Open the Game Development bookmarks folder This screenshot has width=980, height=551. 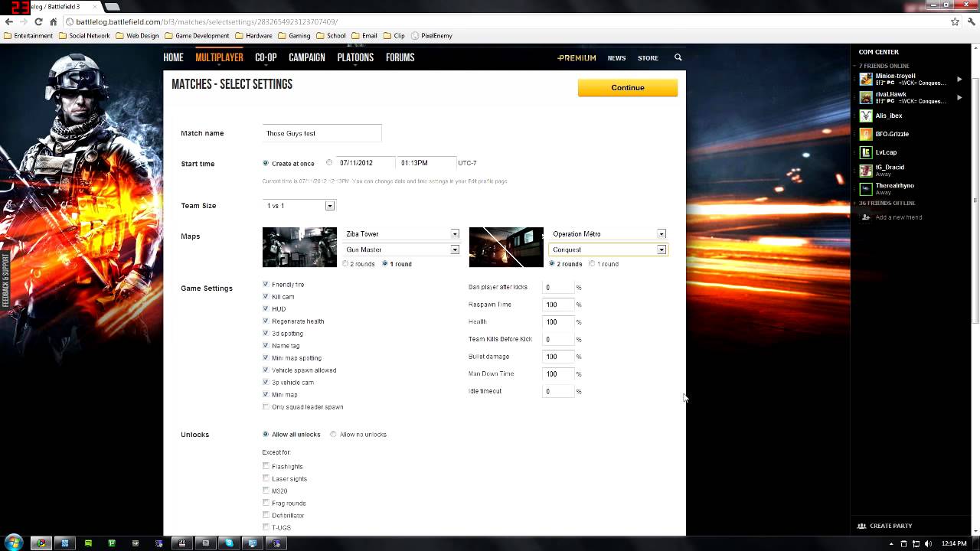[197, 35]
